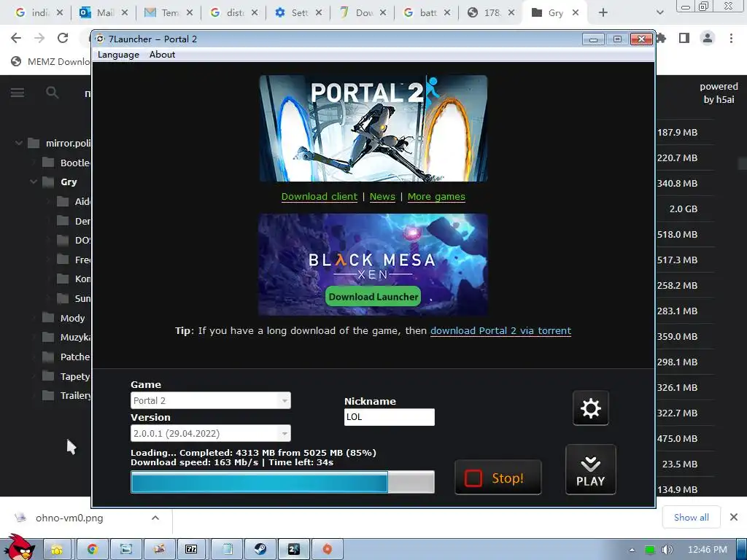Open Steam from the taskbar
747x560 pixels.
260,550
